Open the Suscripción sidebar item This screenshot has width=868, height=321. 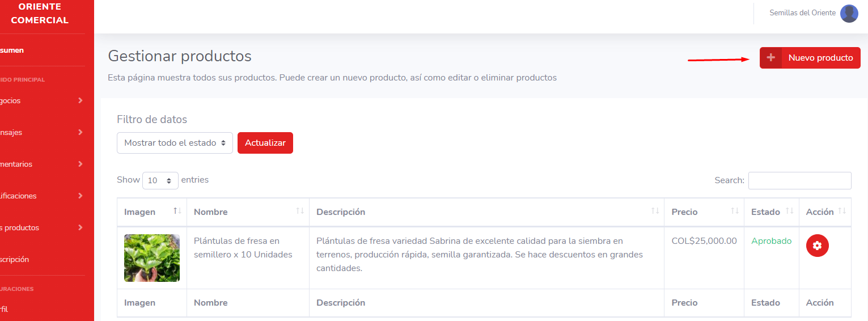14,259
